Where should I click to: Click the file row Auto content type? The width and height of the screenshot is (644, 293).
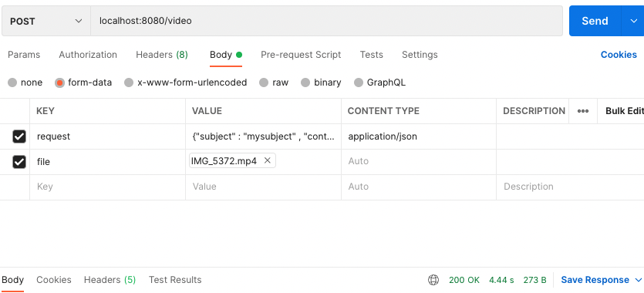(419, 161)
